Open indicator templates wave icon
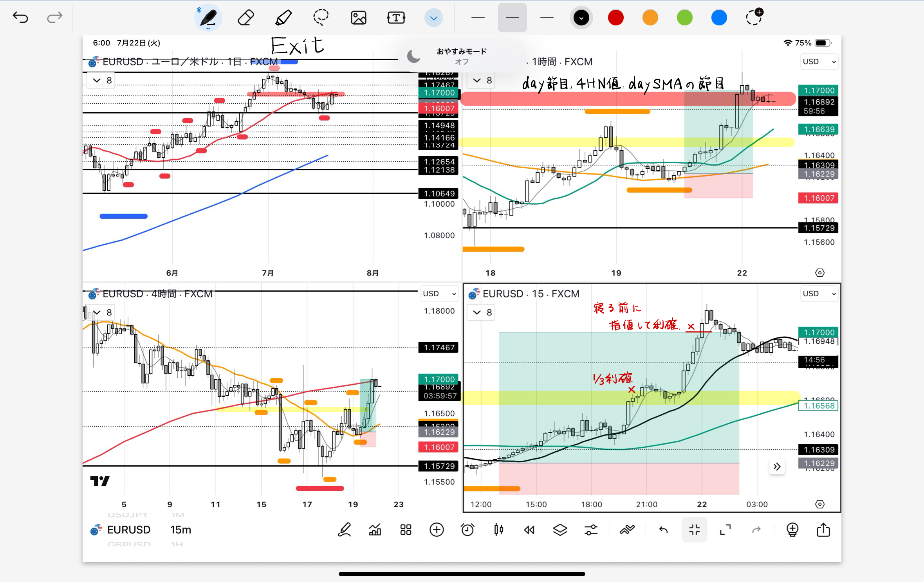The image size is (924, 582). coord(627,530)
